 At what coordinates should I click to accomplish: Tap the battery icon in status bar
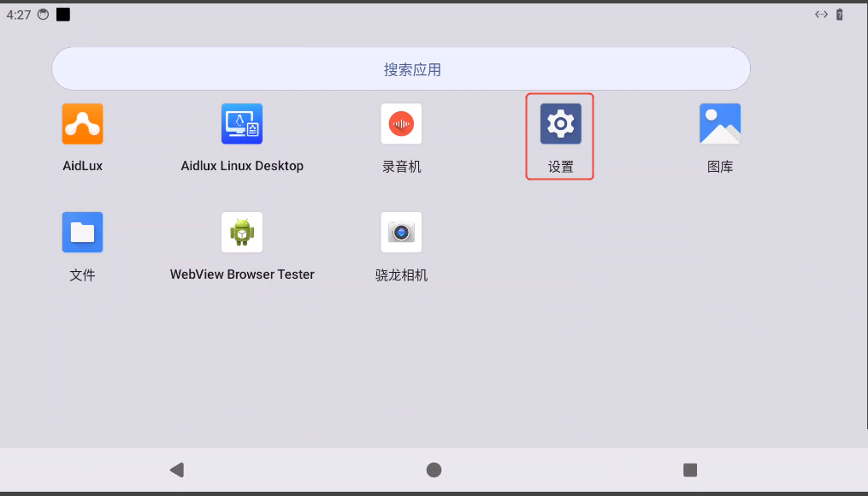840,15
